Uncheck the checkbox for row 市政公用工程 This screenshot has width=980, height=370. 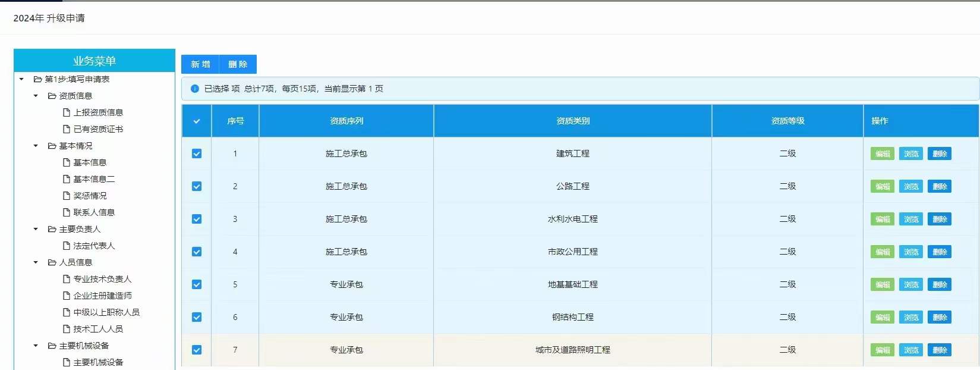click(197, 252)
